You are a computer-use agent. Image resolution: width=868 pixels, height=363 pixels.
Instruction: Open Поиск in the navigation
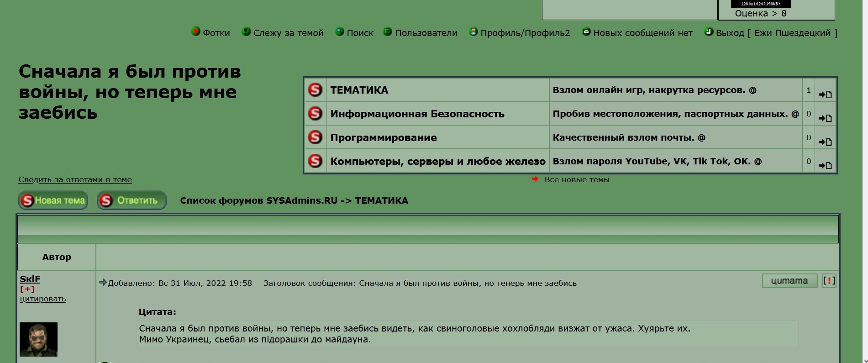tap(360, 33)
